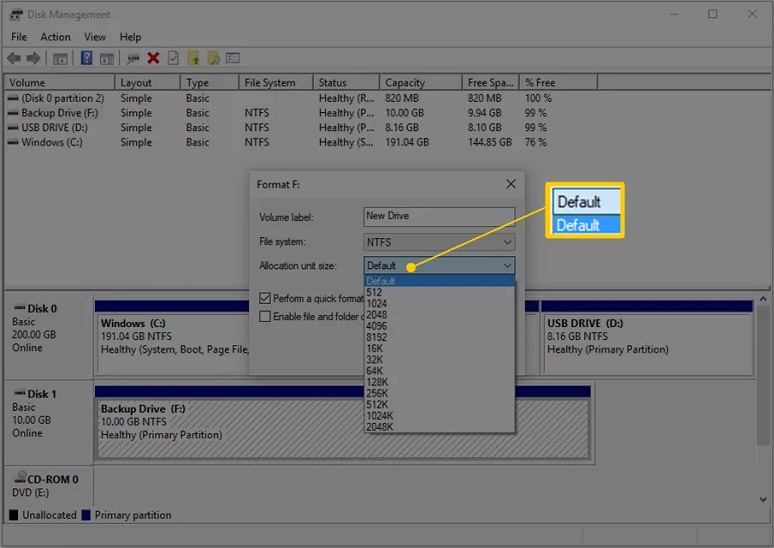Click the blue Primary partition legend swatch
Screen dimensions: 774x548
(86, 515)
